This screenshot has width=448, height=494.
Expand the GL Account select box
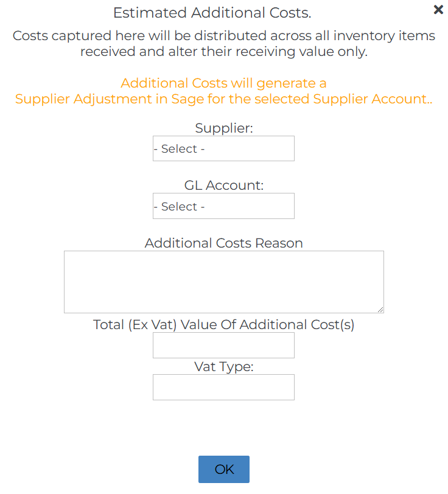click(223, 206)
